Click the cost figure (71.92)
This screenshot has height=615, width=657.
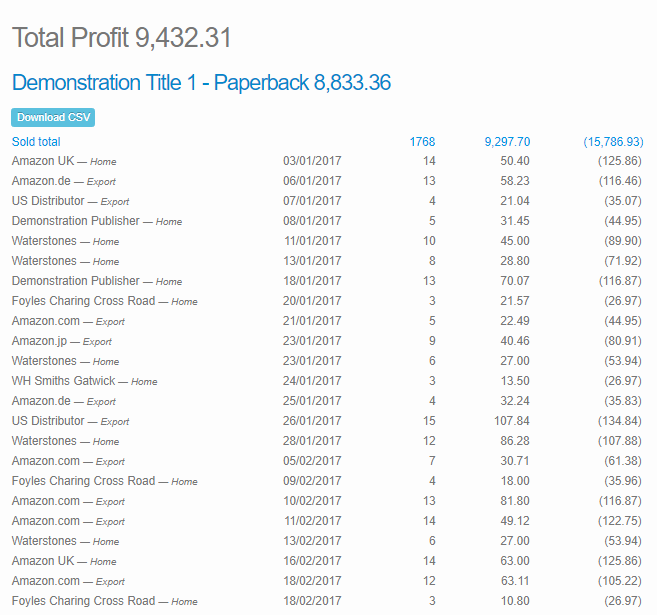pyautogui.click(x=623, y=261)
